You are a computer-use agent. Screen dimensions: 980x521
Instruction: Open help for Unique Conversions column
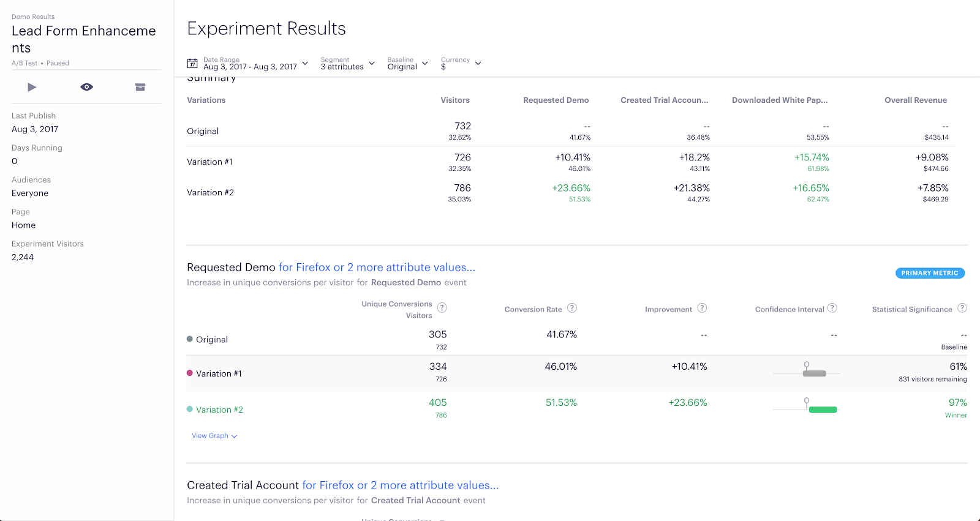442,307
